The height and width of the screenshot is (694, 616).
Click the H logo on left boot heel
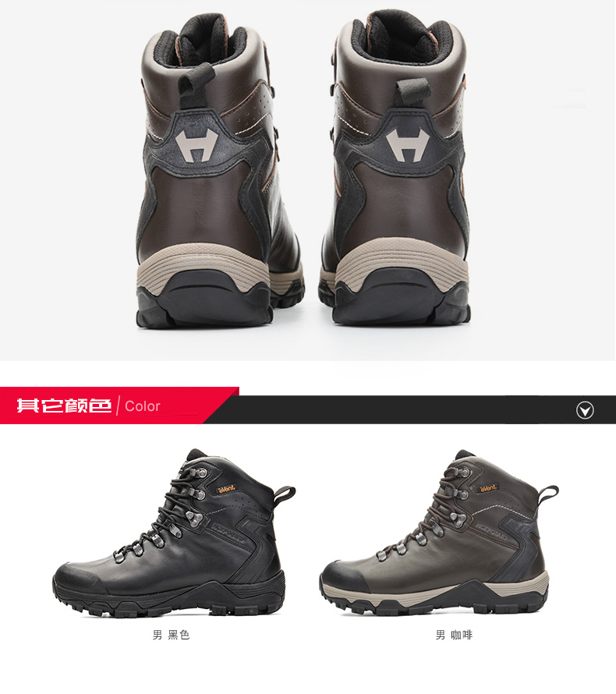(197, 146)
